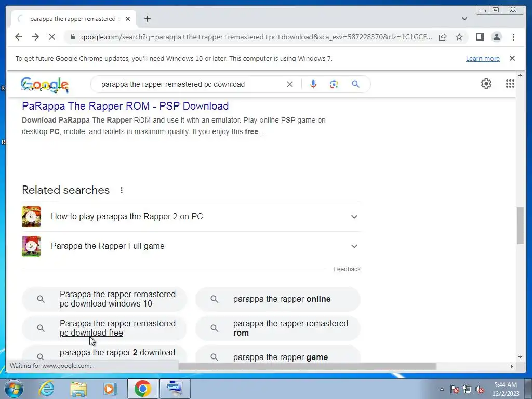Search parappa the rapper game
The image size is (532, 399).
click(278, 354)
